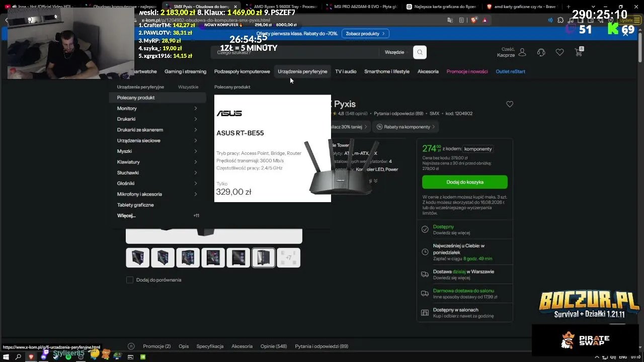This screenshot has width=644, height=362.
Task: Expand the Słuchawki submenu arrow
Action: 196,173
